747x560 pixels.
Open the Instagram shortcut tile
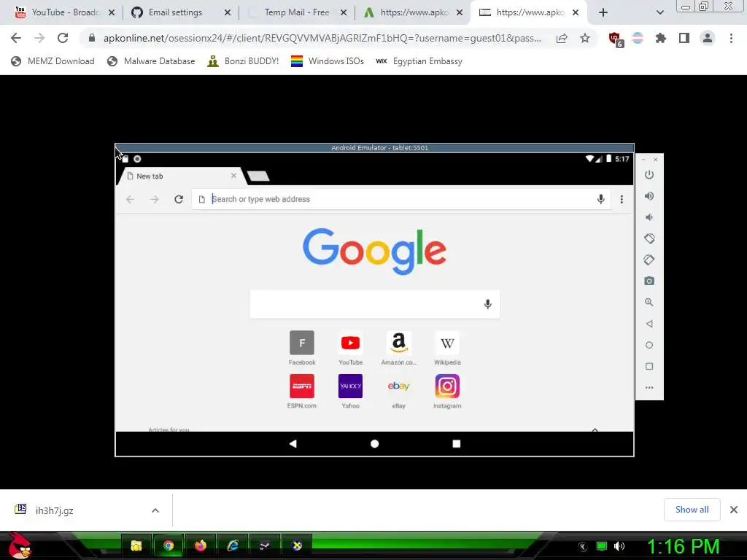click(447, 392)
